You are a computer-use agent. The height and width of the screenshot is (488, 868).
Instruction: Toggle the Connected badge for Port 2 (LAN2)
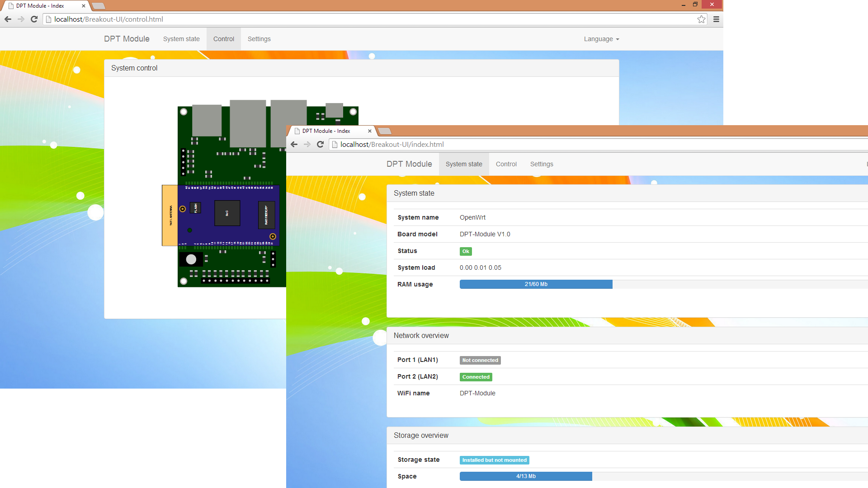[x=476, y=377]
